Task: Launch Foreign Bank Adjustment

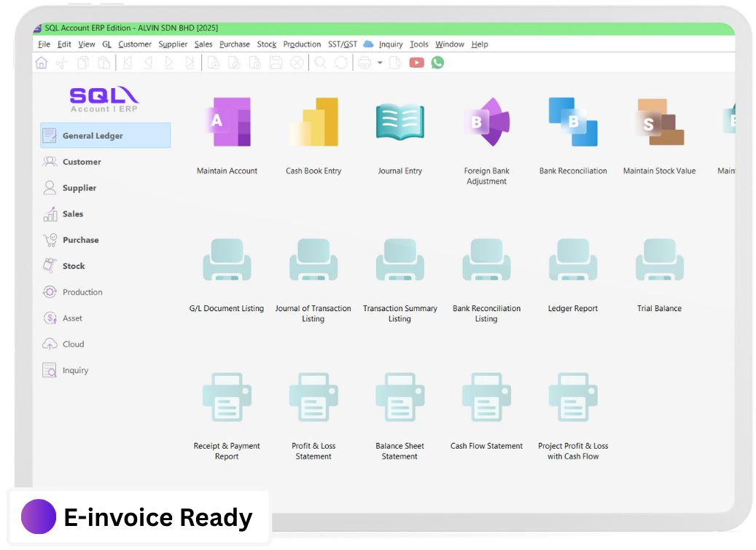Action: coord(486,121)
